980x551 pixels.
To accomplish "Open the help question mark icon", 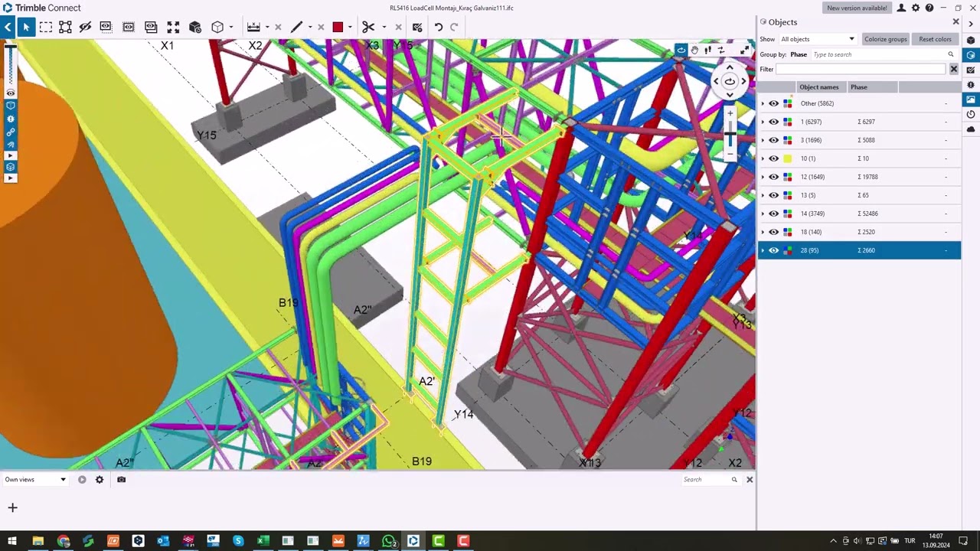I will click(x=929, y=8).
